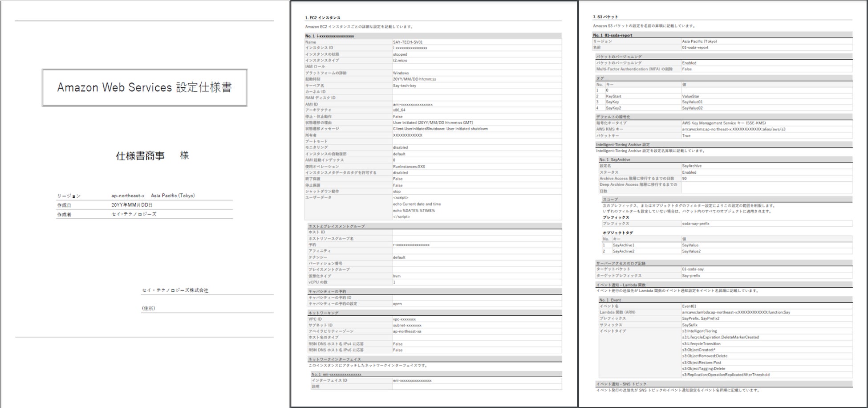Viewport: 868px width, 408px height.
Task: Click the target bucket value "01-ssda-say"
Action: coord(693,269)
